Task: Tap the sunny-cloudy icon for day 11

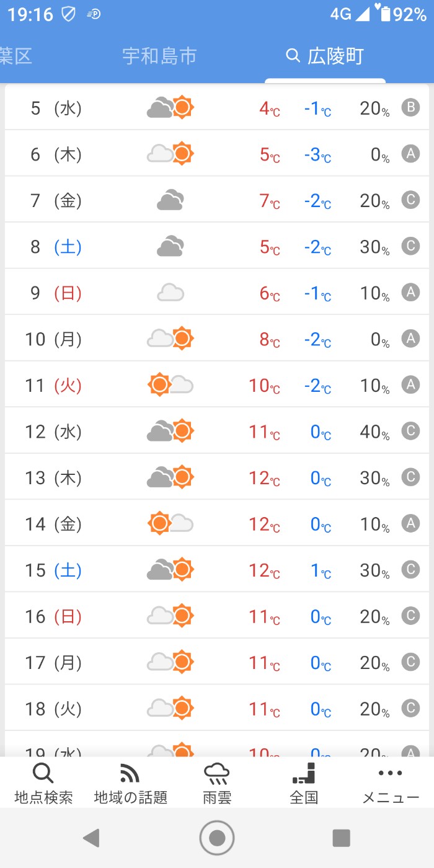Action: (x=170, y=386)
